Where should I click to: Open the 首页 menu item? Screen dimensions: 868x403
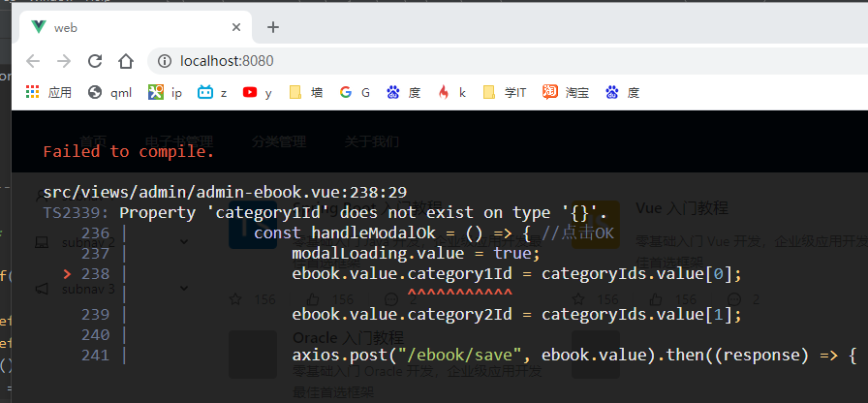93,141
